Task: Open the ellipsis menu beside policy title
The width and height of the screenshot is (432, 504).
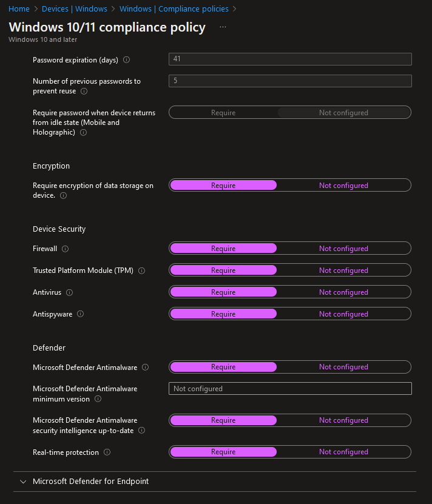Action: click(x=223, y=27)
